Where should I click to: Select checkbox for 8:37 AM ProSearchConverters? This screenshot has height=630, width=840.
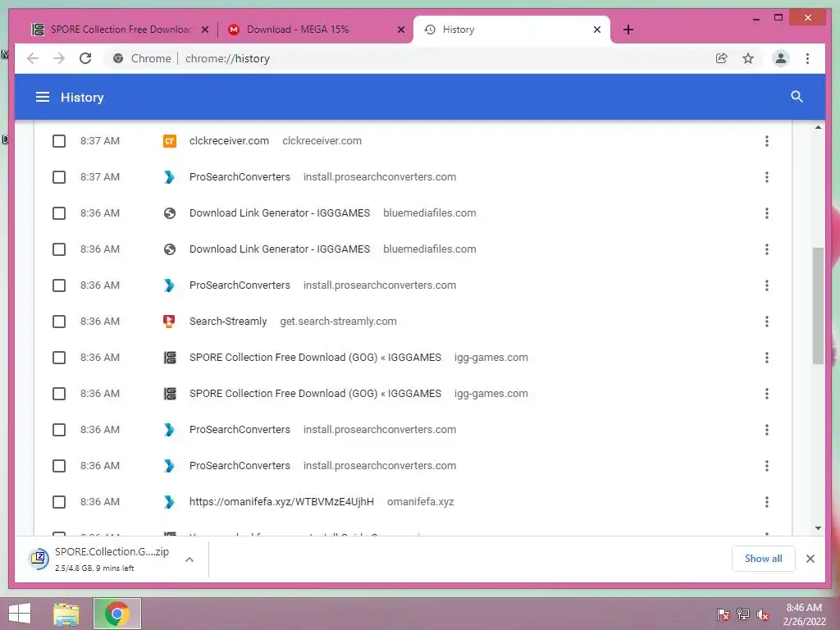pyautogui.click(x=59, y=177)
